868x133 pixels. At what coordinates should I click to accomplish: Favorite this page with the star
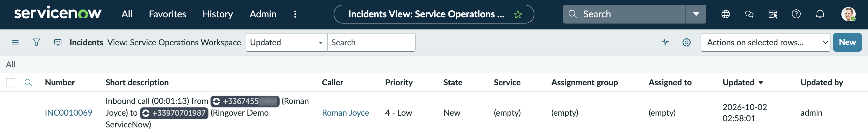518,14
